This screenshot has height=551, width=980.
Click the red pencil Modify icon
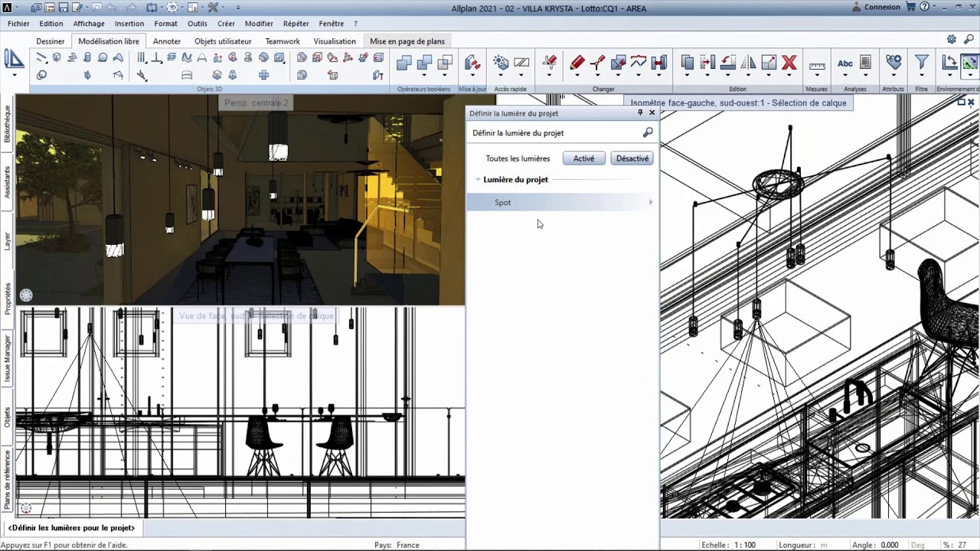[577, 62]
